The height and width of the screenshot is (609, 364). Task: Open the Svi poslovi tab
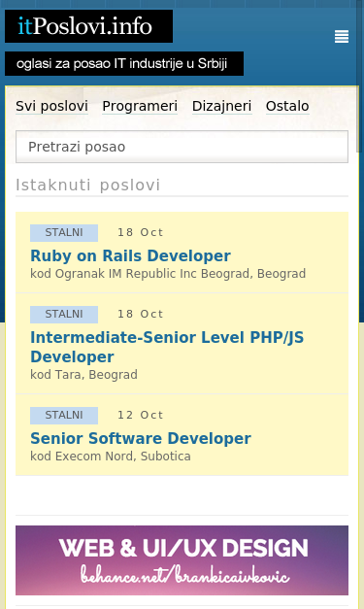(52, 106)
